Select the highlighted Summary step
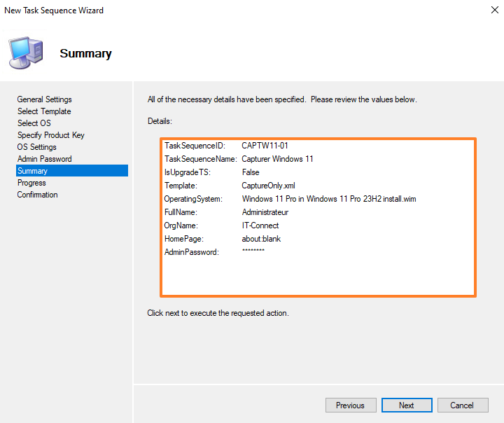The image size is (504, 423). [x=33, y=171]
